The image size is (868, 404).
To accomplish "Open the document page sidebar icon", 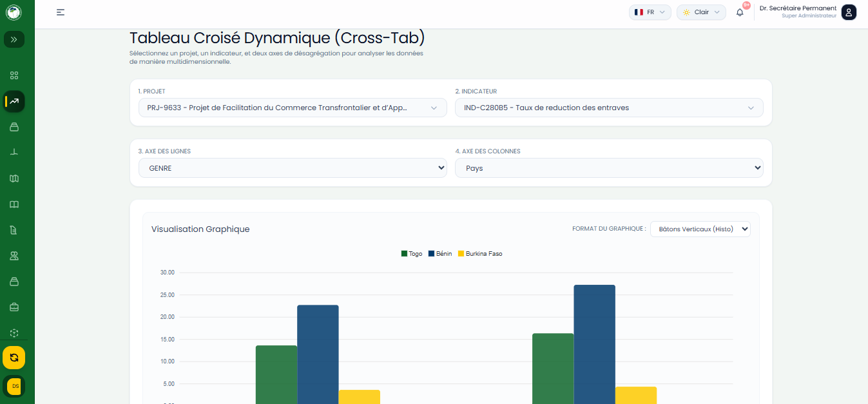I will (14, 230).
